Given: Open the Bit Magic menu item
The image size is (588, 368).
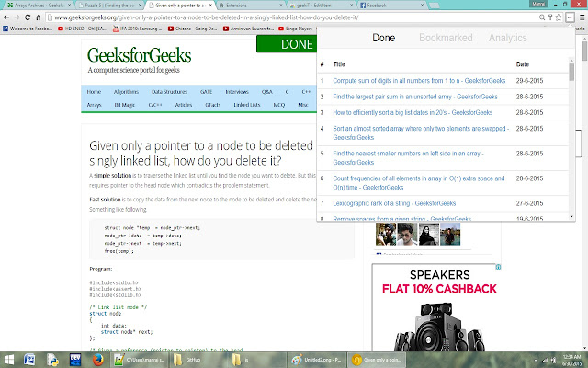Looking at the screenshot, I should 125,105.
